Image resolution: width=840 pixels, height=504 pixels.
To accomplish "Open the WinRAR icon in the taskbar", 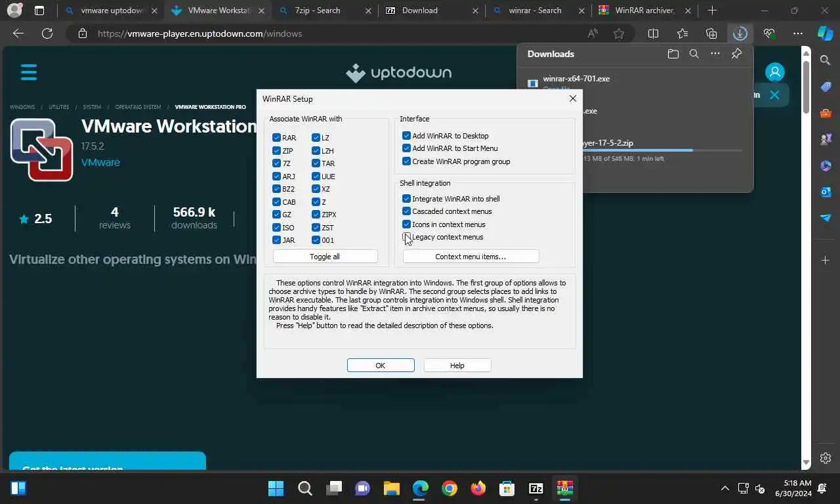I will (x=564, y=488).
